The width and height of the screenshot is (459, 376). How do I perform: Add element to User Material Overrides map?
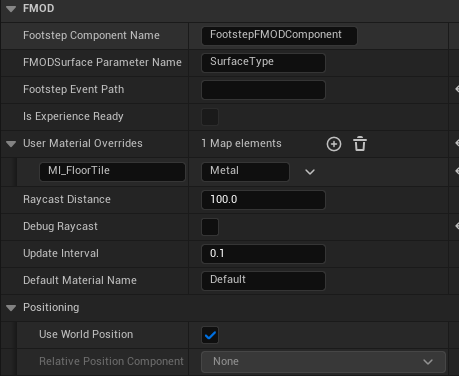334,144
